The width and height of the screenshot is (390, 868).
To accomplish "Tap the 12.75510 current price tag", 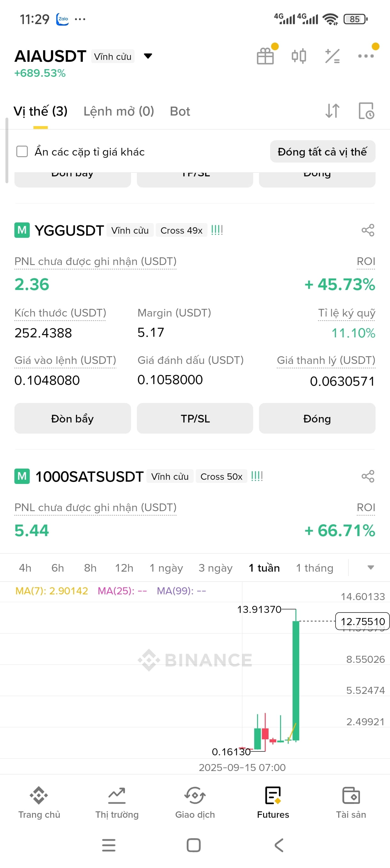I will (363, 621).
